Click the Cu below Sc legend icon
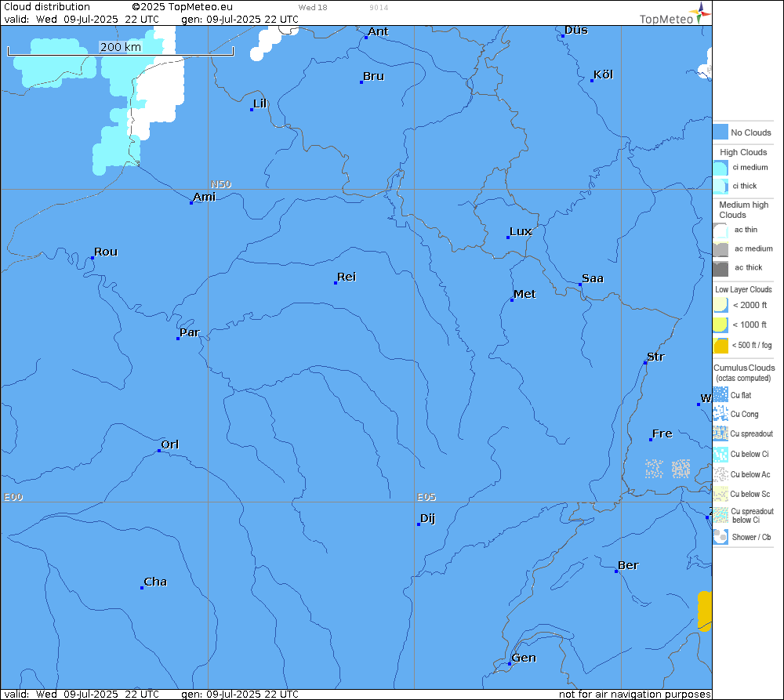Image resolution: width=784 pixels, height=700 pixels. [x=720, y=494]
